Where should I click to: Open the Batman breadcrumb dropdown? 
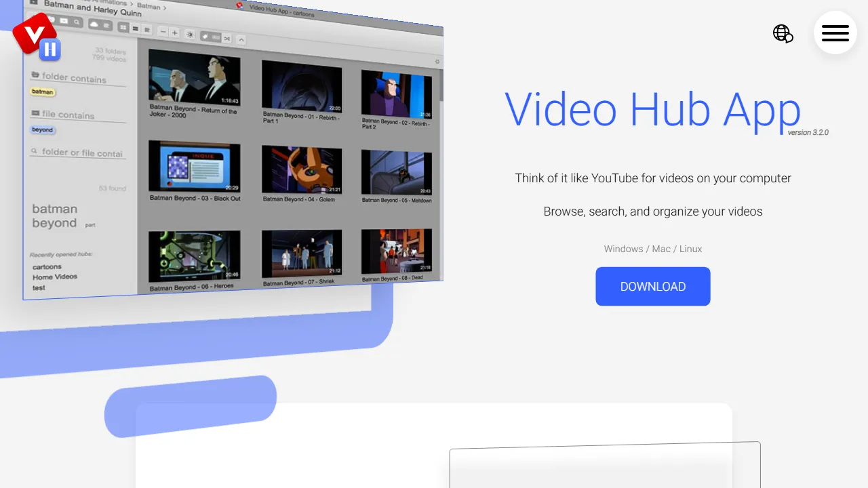[x=148, y=6]
